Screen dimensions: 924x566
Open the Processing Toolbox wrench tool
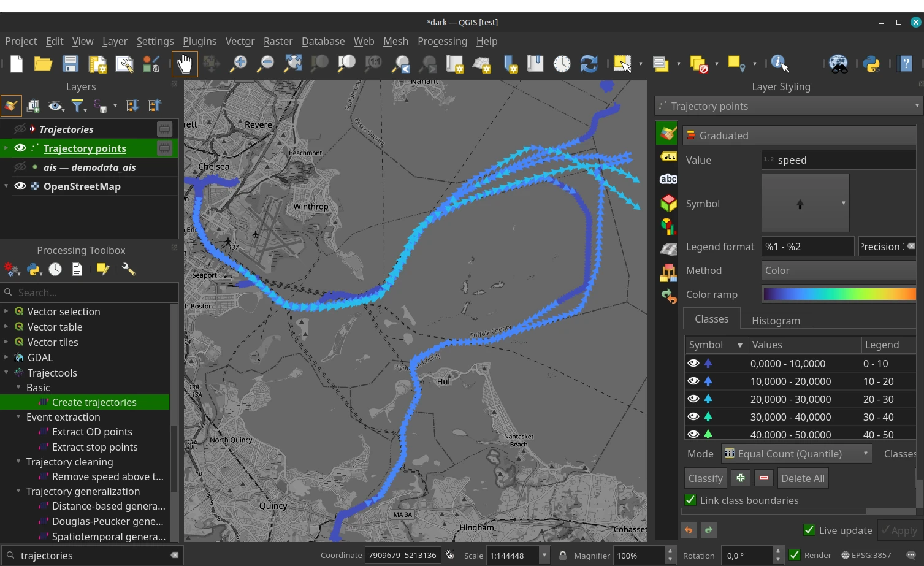coord(128,269)
